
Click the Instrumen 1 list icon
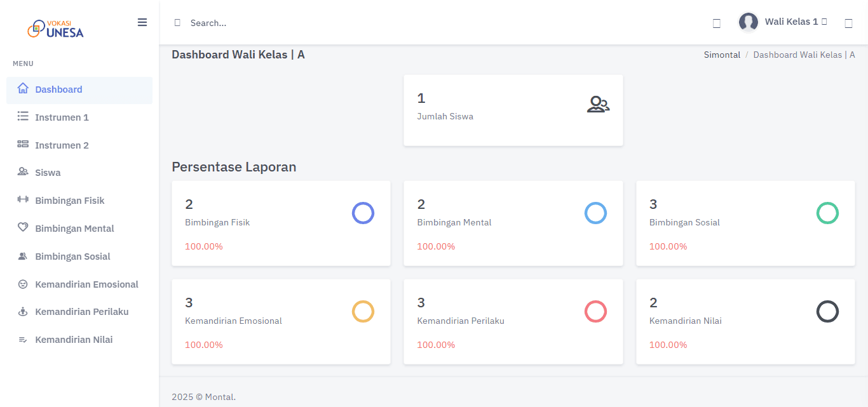click(23, 117)
